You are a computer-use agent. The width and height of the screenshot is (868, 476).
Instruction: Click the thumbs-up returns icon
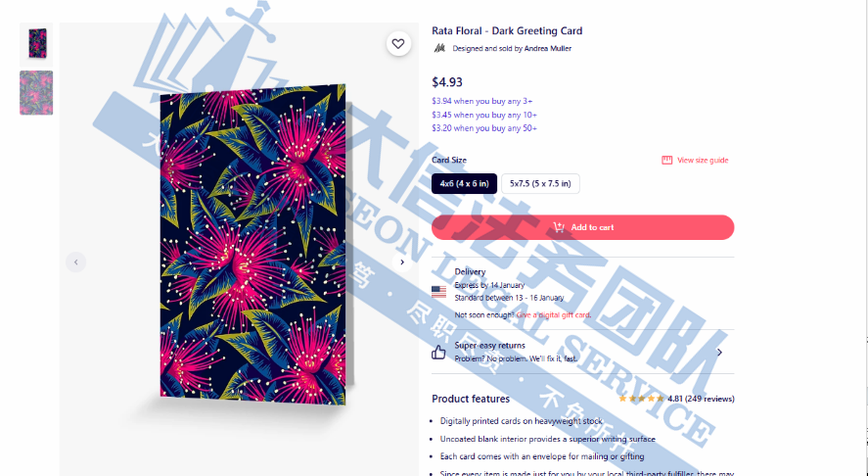(438, 352)
